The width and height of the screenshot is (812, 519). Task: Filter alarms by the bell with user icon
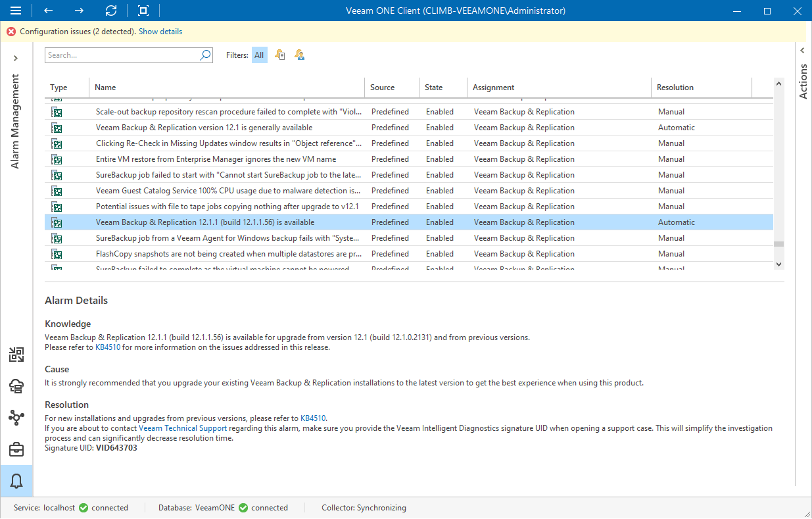(300, 55)
